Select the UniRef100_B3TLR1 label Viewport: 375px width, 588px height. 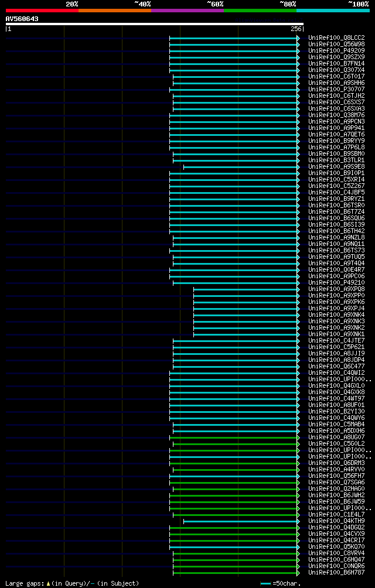(336, 160)
